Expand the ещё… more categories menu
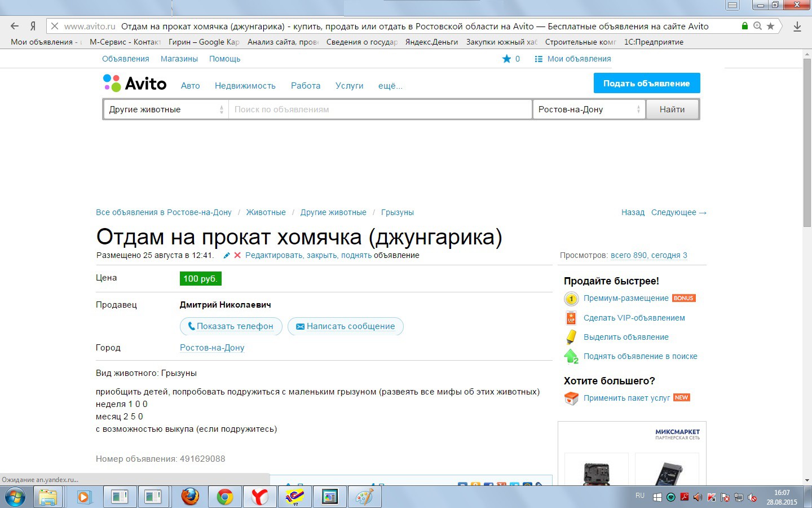 tap(390, 86)
